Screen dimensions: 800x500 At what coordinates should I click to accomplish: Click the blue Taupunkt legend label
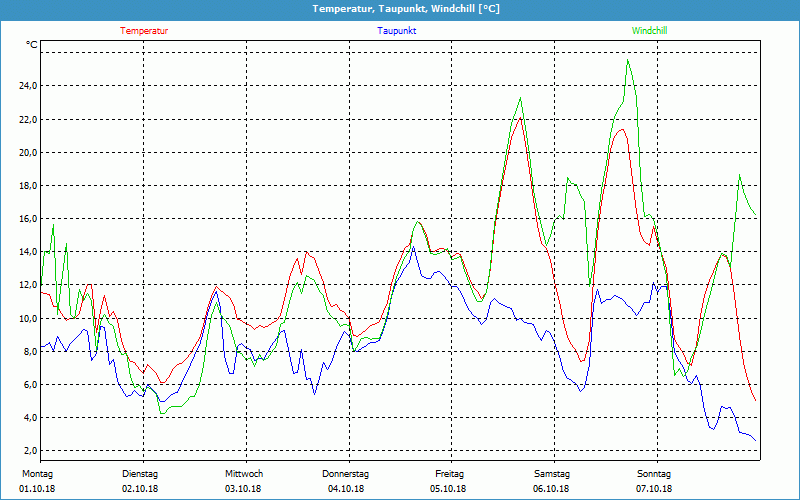(396, 31)
